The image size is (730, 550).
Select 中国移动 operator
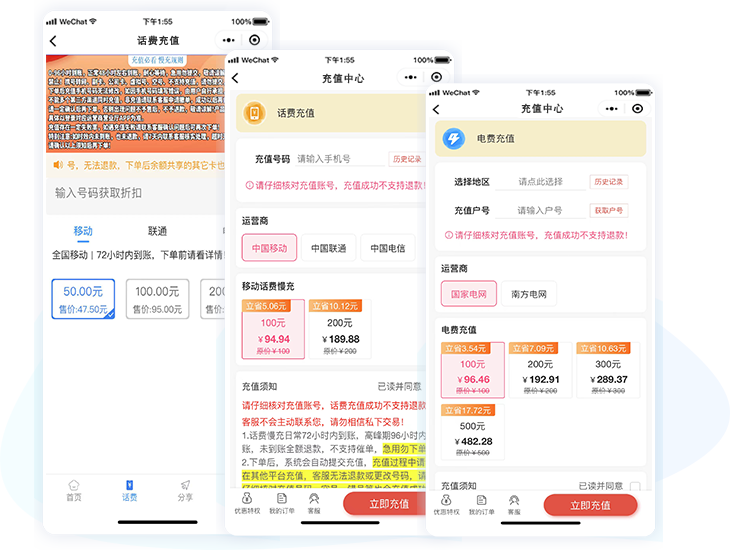pyautogui.click(x=269, y=248)
